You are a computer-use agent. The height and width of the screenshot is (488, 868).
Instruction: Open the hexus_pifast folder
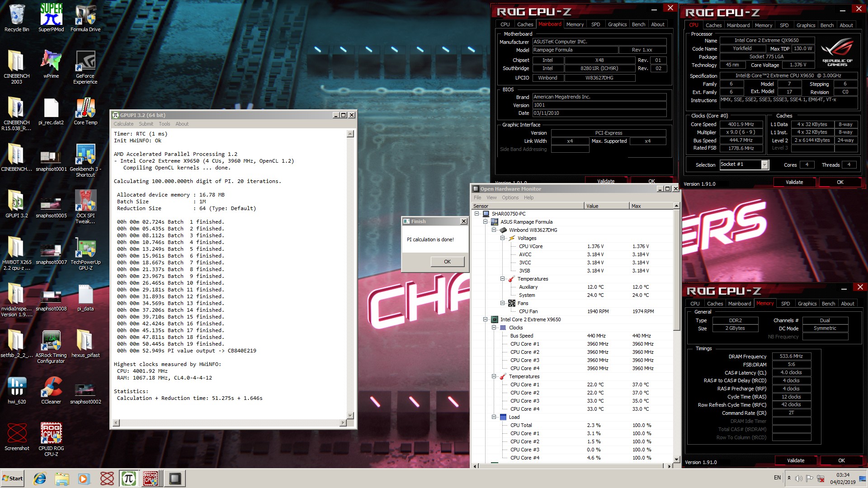click(x=85, y=344)
